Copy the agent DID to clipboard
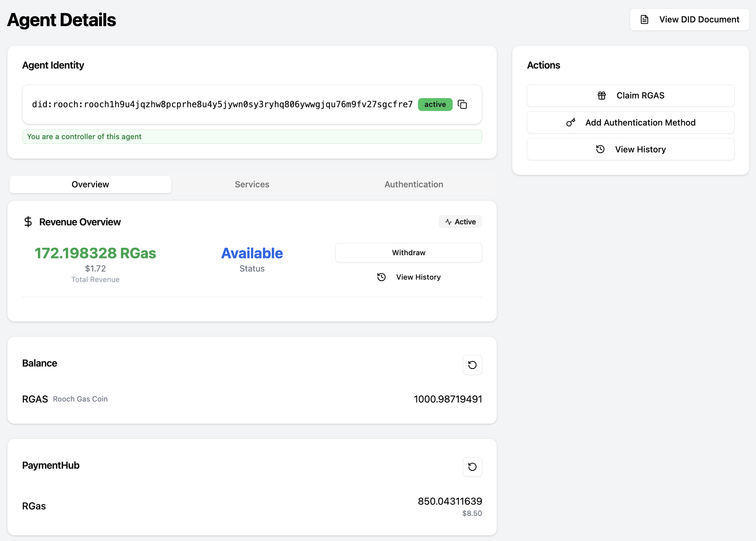This screenshot has width=756, height=541. tap(462, 104)
